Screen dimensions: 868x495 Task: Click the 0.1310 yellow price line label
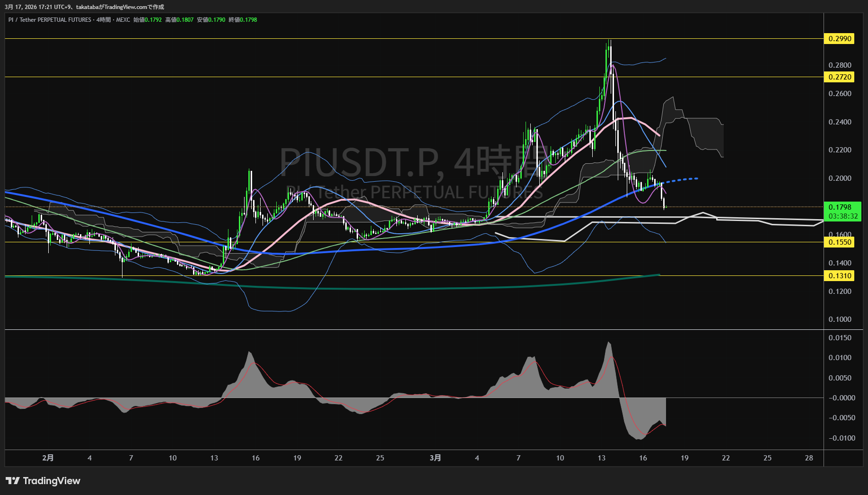point(839,276)
